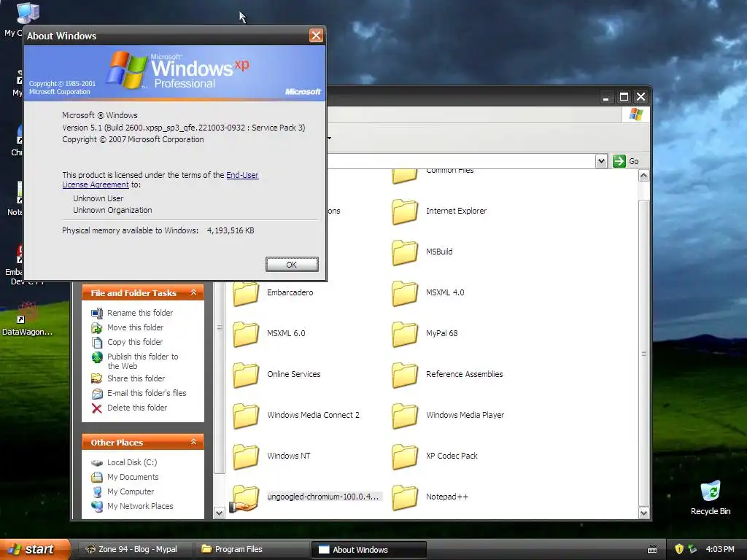Click OK in the About Windows dialog
The height and width of the screenshot is (560, 747).
coord(292,265)
